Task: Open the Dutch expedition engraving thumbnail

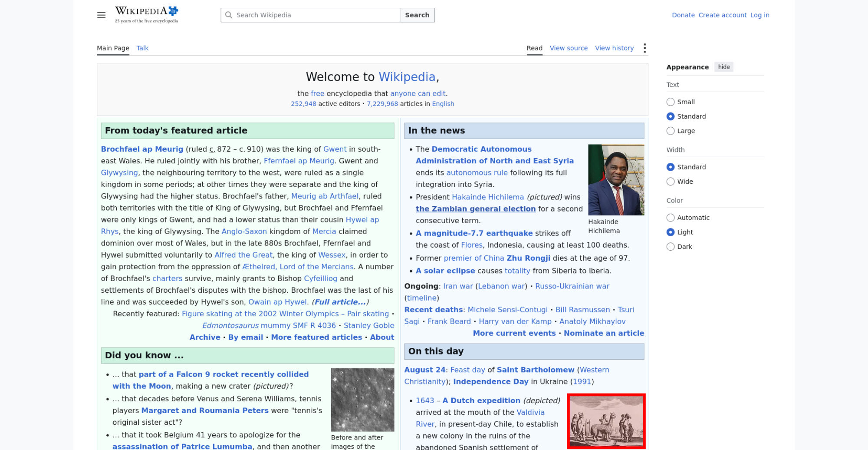Action: click(x=606, y=421)
